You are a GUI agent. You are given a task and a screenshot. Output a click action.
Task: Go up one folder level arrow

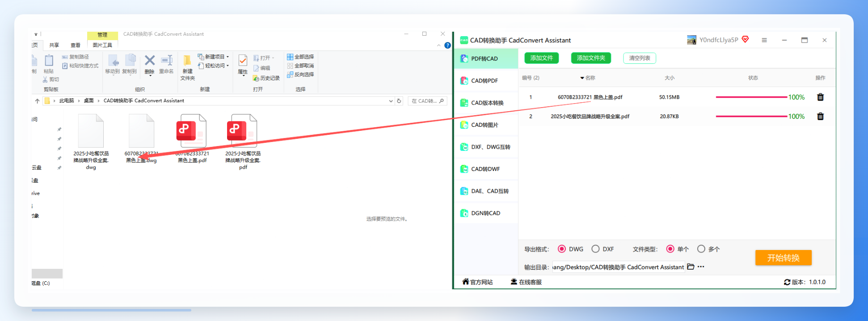point(37,101)
